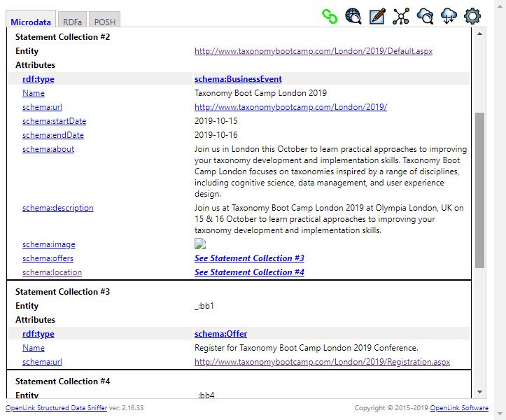Click the start date value 2019-10-15
The width and height of the screenshot is (506, 420).
(x=216, y=121)
